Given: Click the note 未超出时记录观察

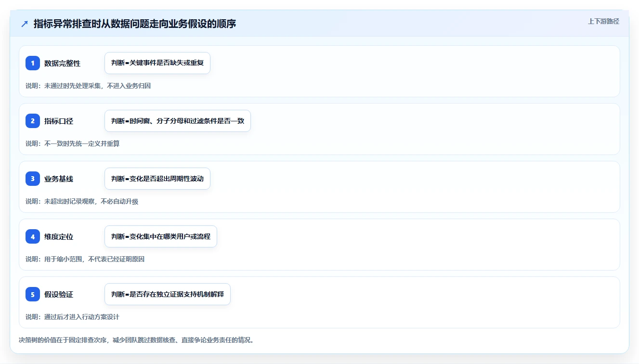Looking at the screenshot, I should [82, 201].
